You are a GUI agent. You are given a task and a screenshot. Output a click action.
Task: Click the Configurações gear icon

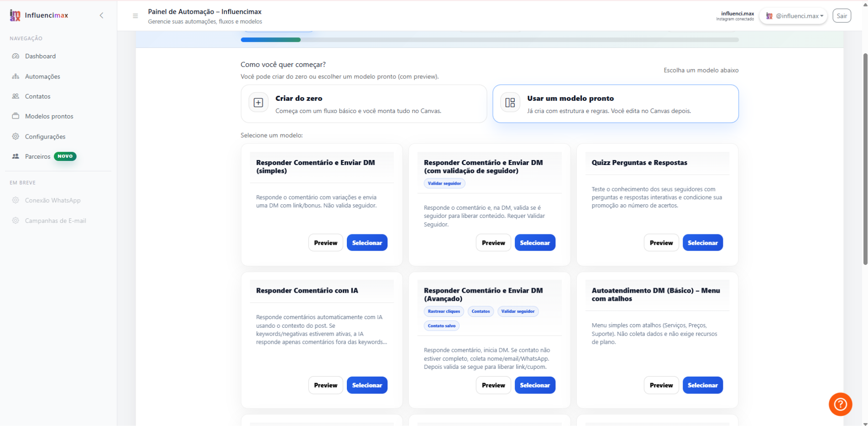pos(16,136)
